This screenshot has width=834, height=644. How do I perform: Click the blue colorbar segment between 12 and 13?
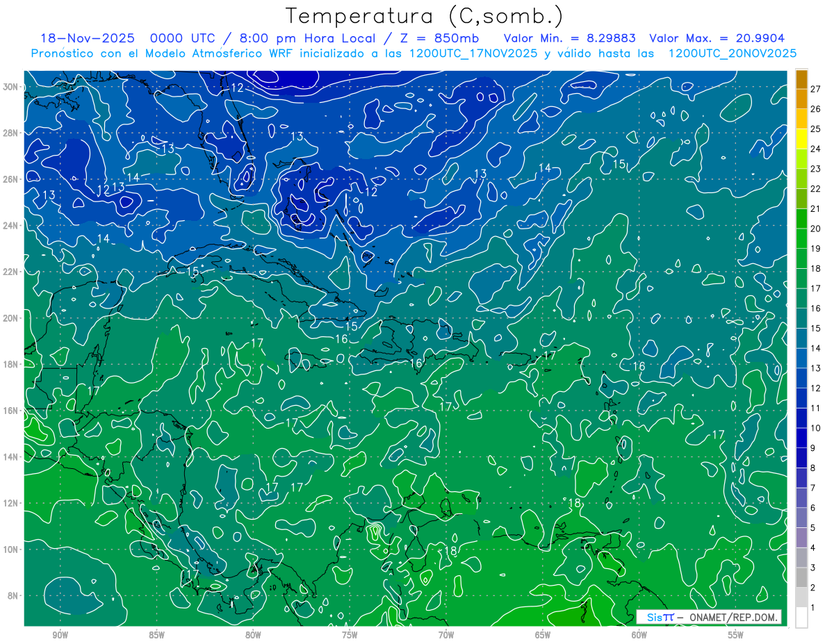802,379
